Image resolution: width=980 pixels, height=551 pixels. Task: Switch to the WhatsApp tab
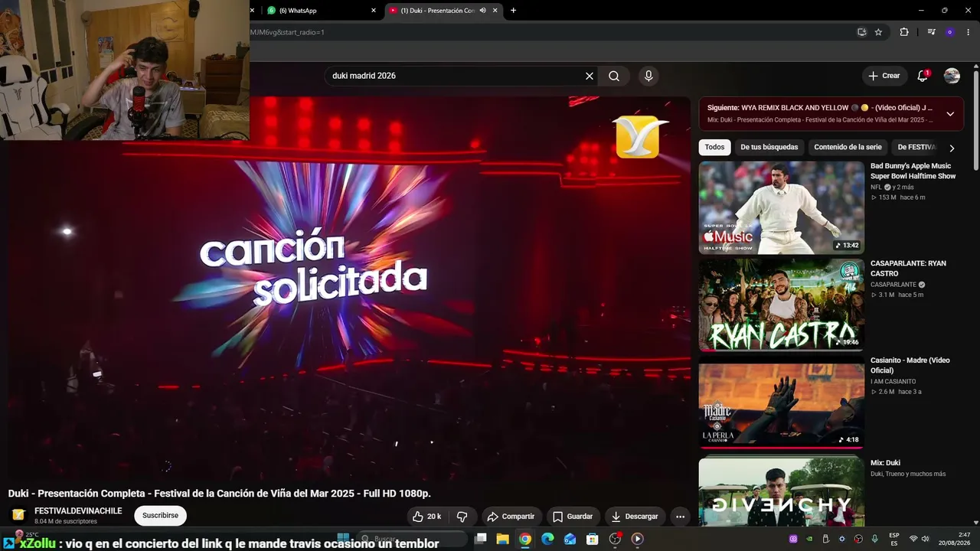point(320,11)
